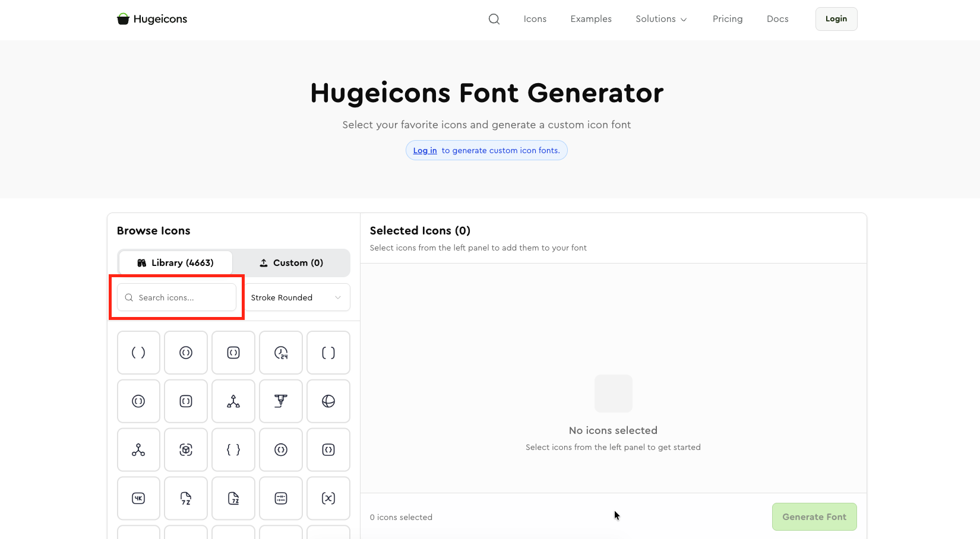Add the sliders settings panel icon
The image size is (980, 539).
coord(281,499)
